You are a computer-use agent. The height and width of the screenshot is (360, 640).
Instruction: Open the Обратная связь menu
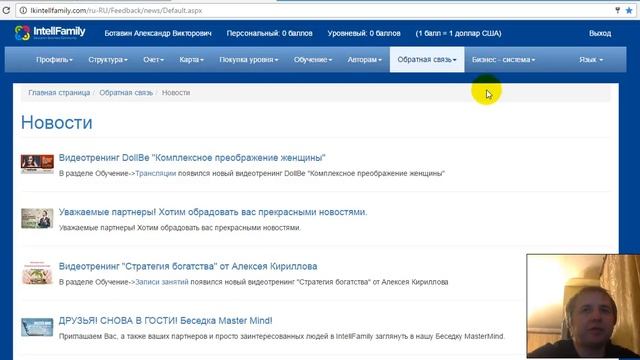coord(427,60)
